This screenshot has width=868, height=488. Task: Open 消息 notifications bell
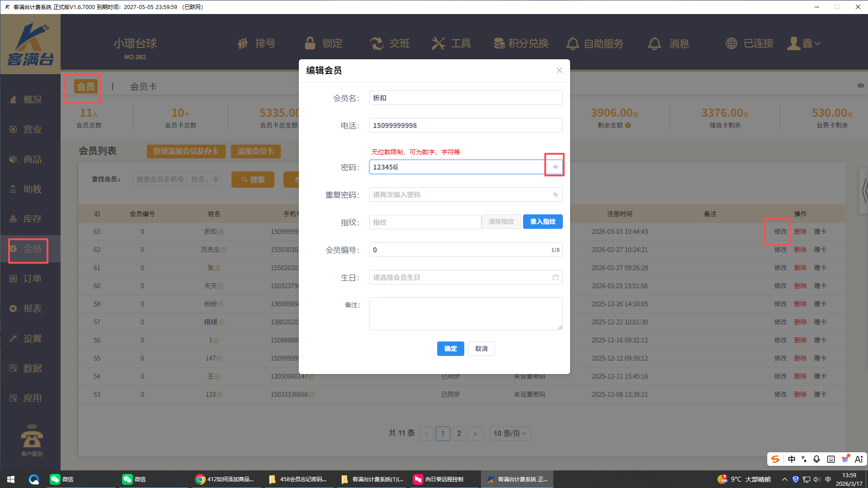[654, 43]
